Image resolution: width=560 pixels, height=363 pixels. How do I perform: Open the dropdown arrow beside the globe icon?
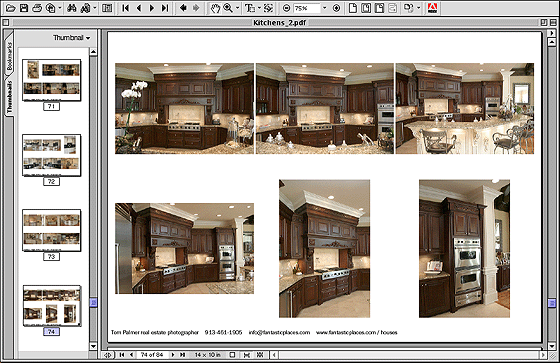point(59,8)
